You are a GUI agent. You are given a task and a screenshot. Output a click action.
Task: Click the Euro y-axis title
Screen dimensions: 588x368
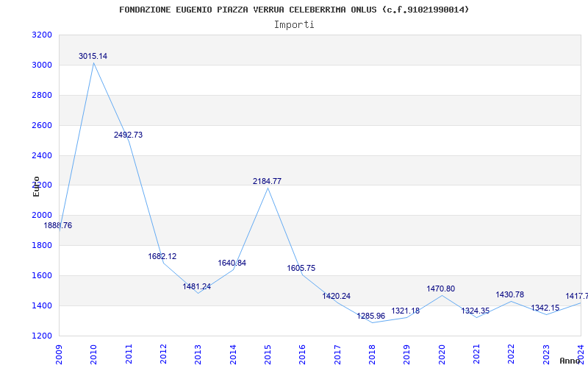click(36, 186)
